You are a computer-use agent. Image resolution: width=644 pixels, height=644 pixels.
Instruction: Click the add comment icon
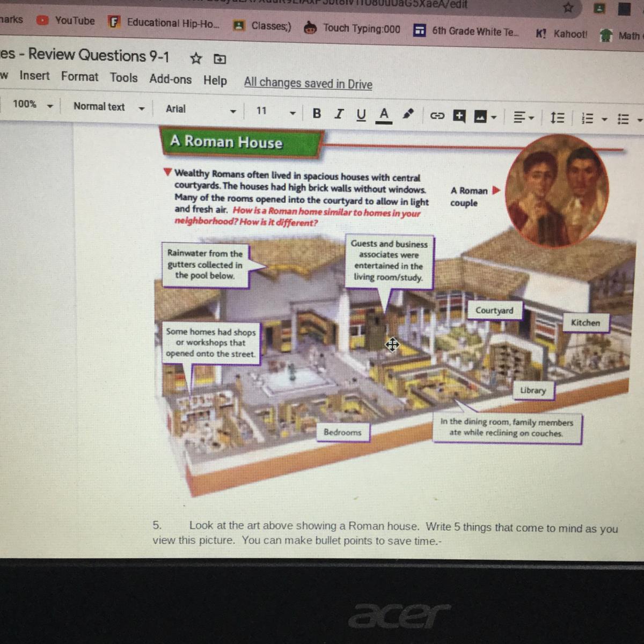(x=459, y=116)
